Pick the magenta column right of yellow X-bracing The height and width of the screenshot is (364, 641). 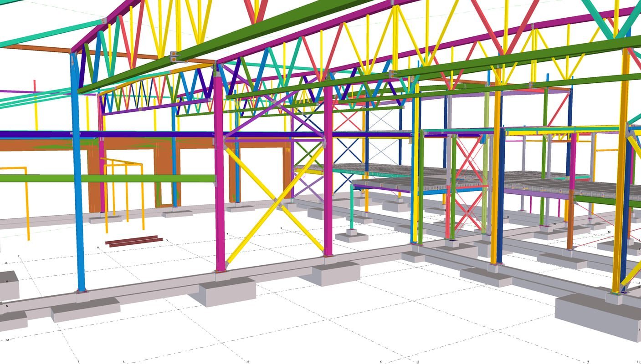tap(328, 182)
